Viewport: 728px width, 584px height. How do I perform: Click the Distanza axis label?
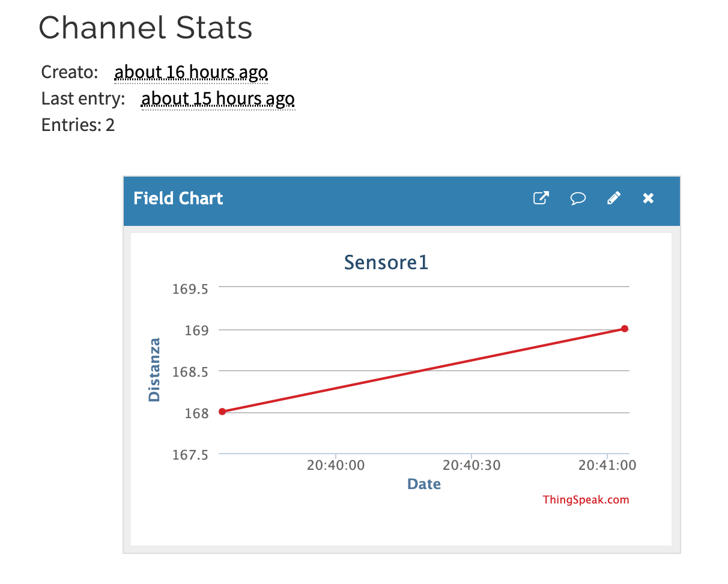tap(154, 370)
